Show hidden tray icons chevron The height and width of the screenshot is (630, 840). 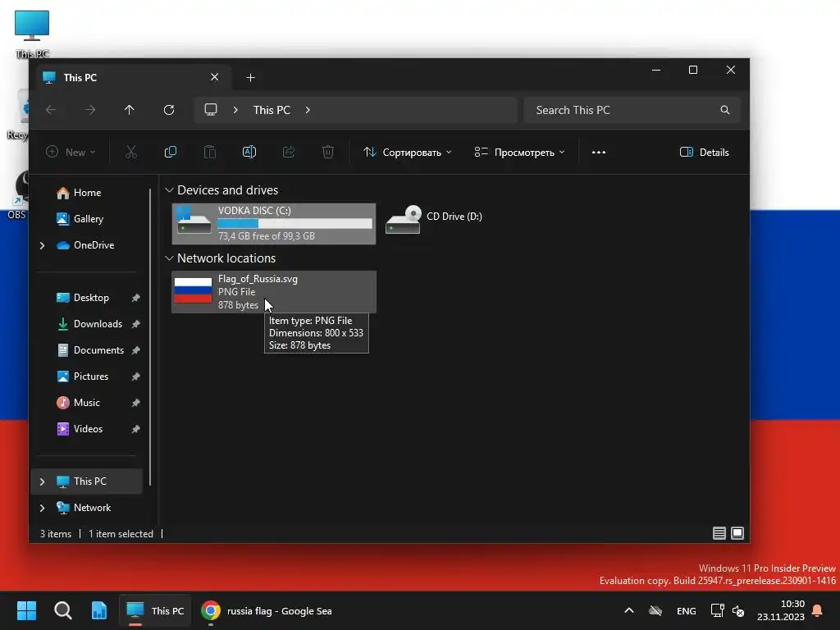coord(629,610)
